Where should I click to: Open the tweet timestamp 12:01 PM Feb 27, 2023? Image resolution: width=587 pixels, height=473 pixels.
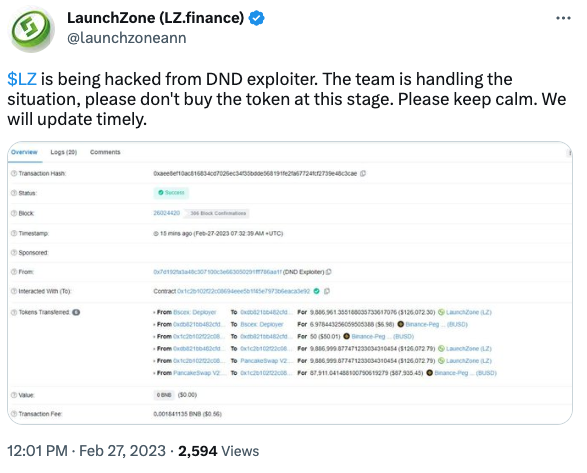(86, 451)
